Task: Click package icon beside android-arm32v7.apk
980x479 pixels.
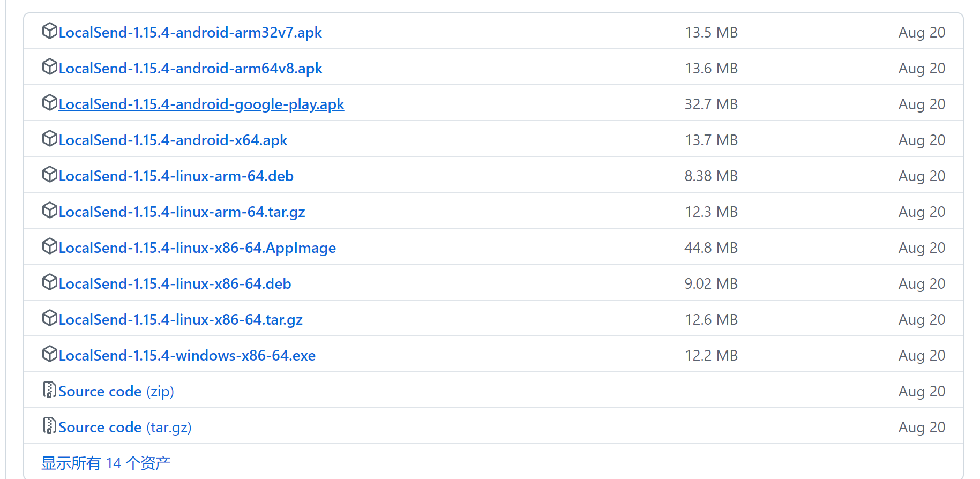Action: tap(49, 31)
